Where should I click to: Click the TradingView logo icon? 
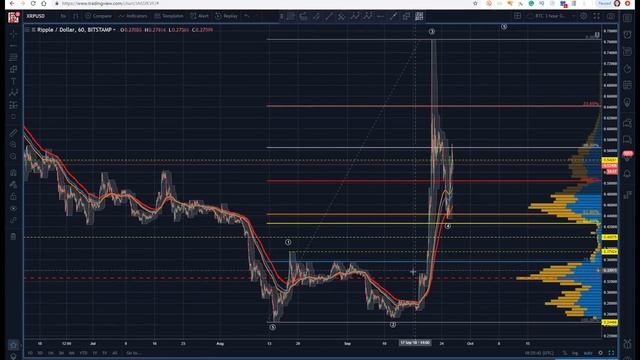coord(13,17)
